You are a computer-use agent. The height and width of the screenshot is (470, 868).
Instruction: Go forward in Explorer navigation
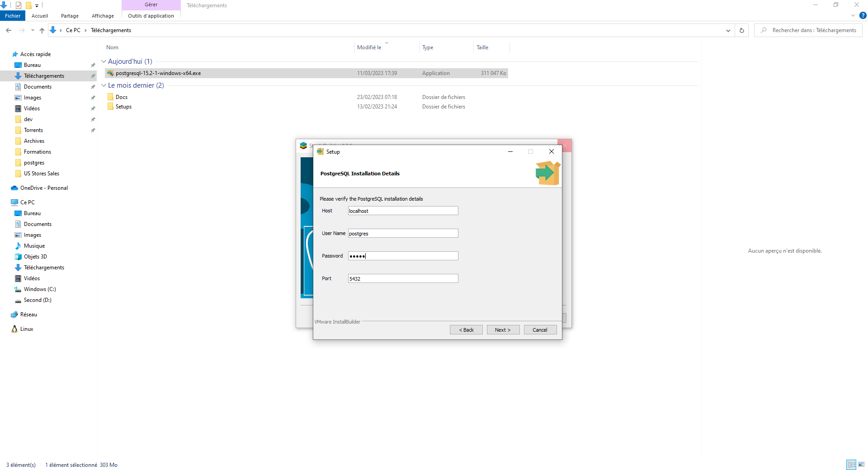pos(22,30)
